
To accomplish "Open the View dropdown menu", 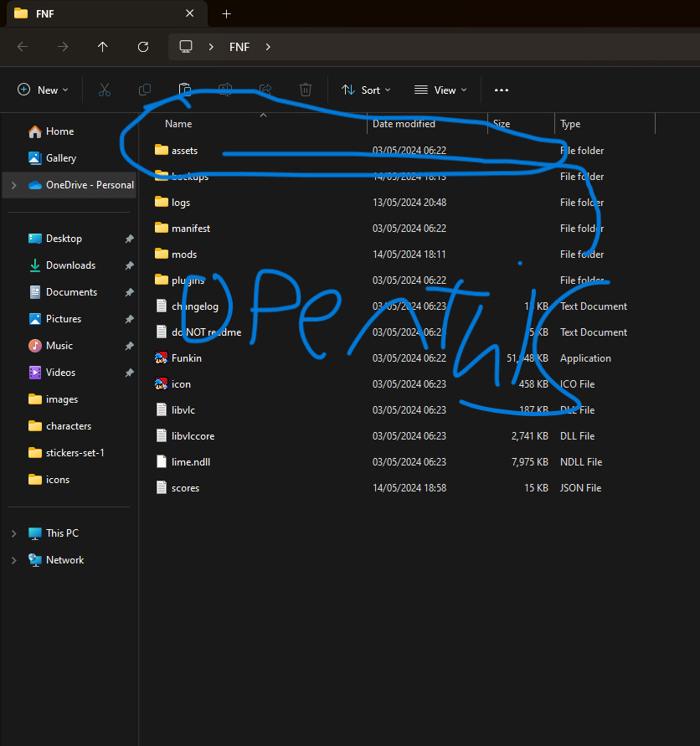I will [440, 90].
